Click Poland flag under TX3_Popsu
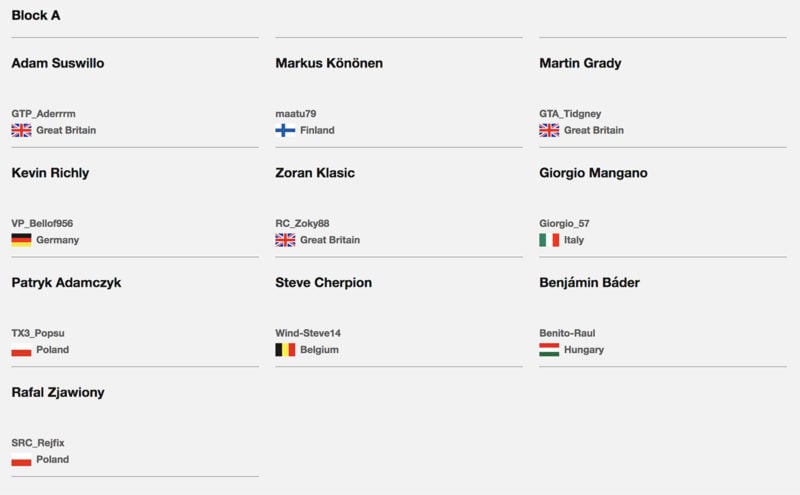The image size is (800, 495). pos(21,350)
